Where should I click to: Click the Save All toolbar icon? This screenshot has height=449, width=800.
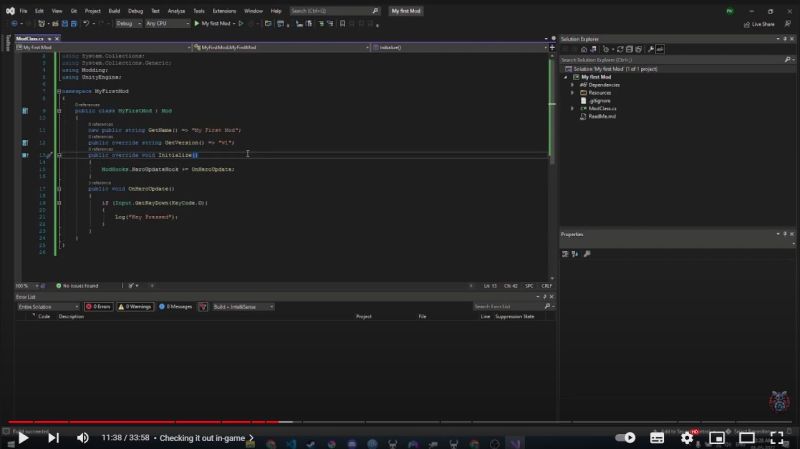coord(74,23)
